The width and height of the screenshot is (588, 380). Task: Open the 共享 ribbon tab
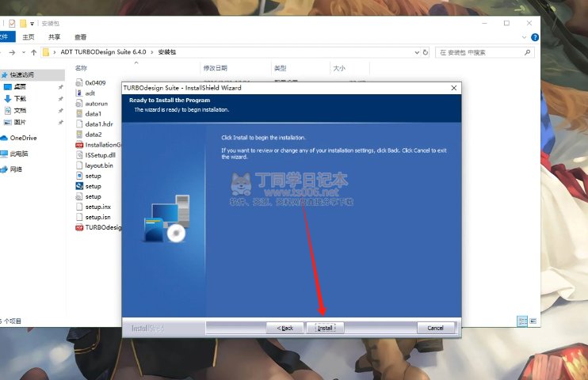54,36
